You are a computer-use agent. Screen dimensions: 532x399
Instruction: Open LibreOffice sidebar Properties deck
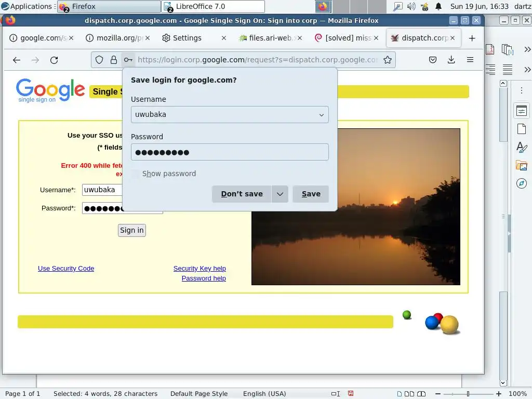tap(522, 111)
